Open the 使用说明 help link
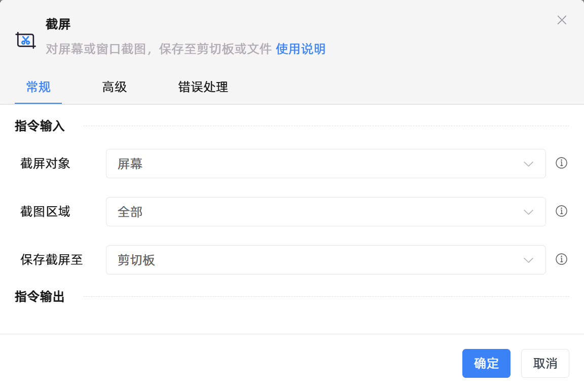The width and height of the screenshot is (584, 392). click(x=301, y=49)
